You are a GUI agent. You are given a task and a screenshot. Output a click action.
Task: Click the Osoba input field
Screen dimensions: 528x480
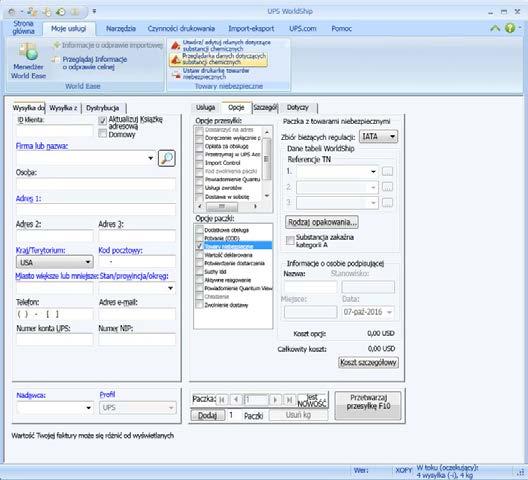coord(96,184)
